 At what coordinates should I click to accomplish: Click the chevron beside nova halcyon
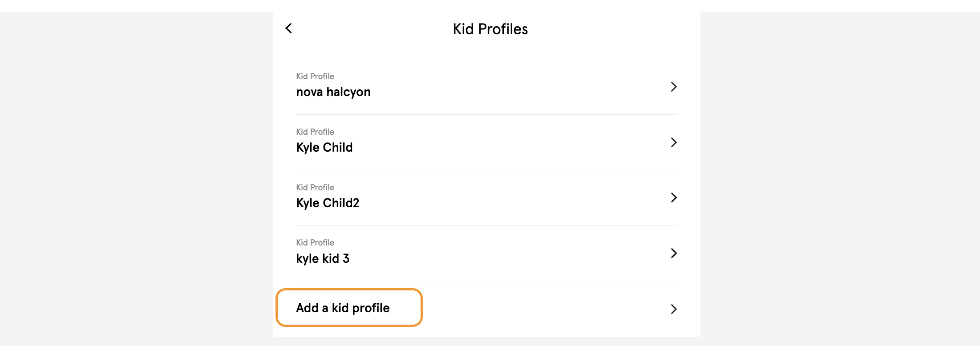[673, 87]
